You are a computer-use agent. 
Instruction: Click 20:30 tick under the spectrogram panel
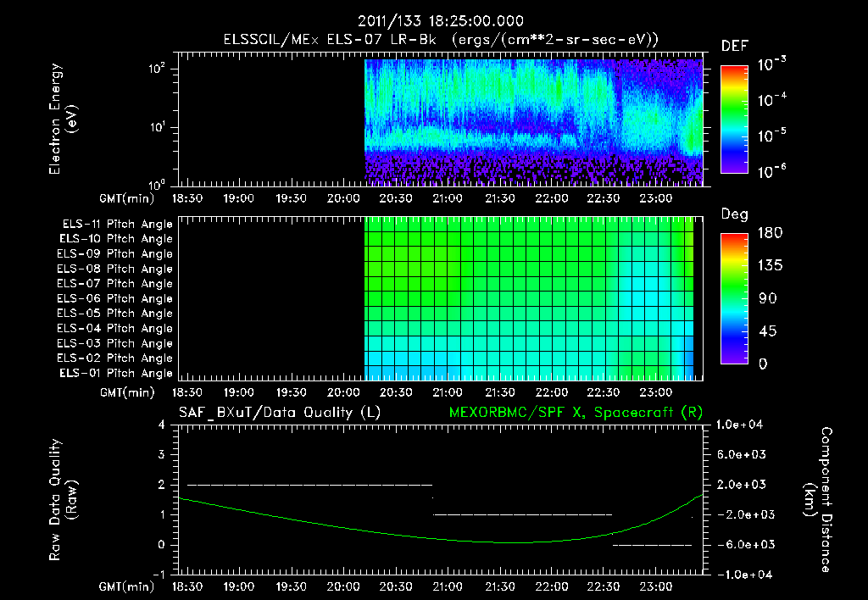pyautogui.click(x=395, y=198)
